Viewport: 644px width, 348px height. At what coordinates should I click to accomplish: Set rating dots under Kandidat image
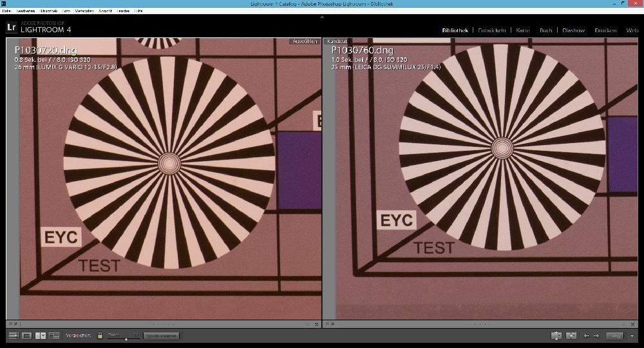480,324
